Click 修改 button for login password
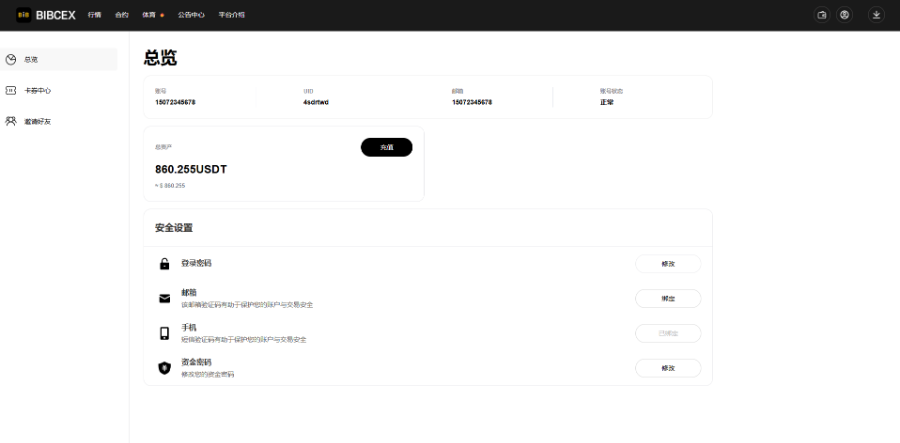This screenshot has width=900, height=443. tap(668, 264)
